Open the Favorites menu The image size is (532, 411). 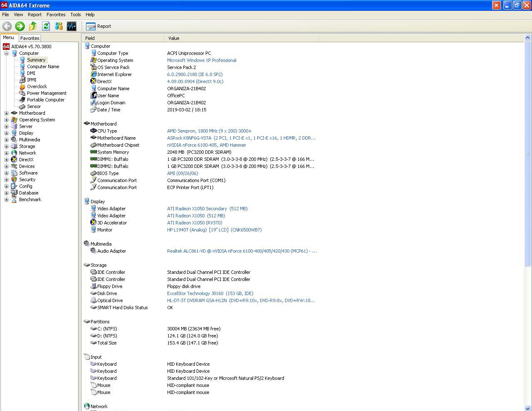pyautogui.click(x=56, y=15)
